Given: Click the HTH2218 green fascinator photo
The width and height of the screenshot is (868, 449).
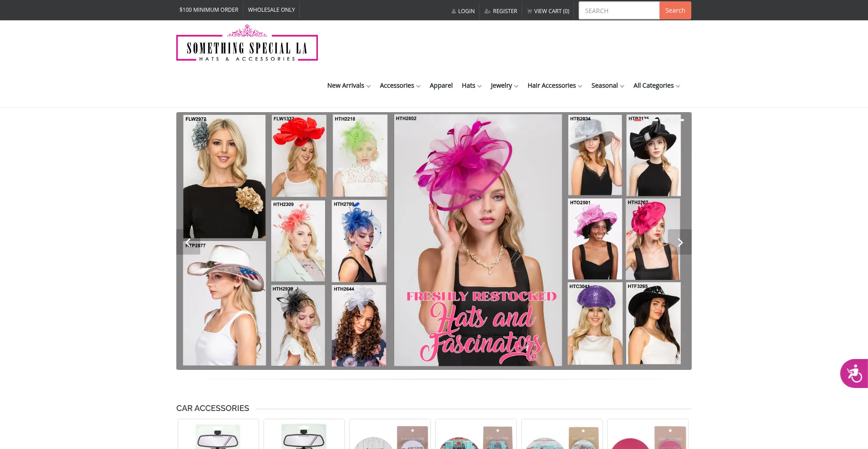Looking at the screenshot, I should [x=360, y=156].
